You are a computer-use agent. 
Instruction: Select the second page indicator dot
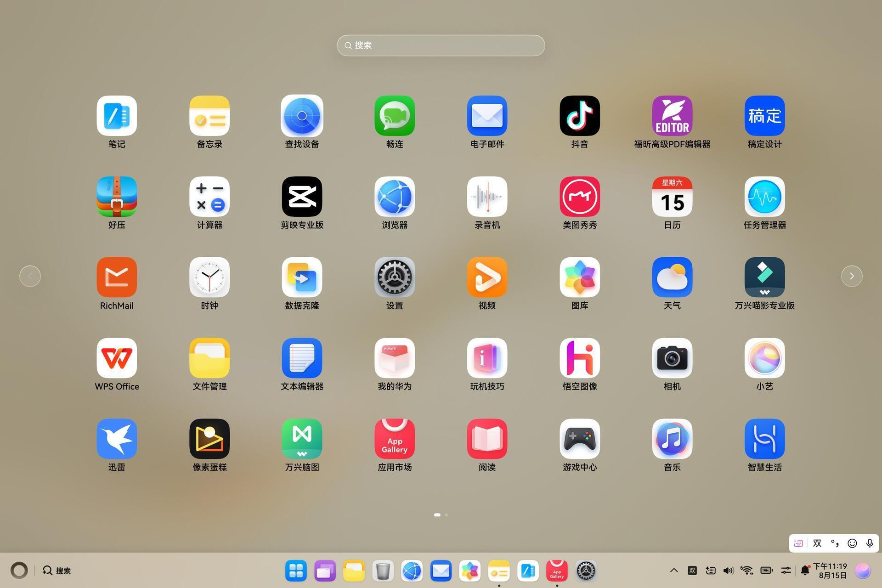point(446,515)
